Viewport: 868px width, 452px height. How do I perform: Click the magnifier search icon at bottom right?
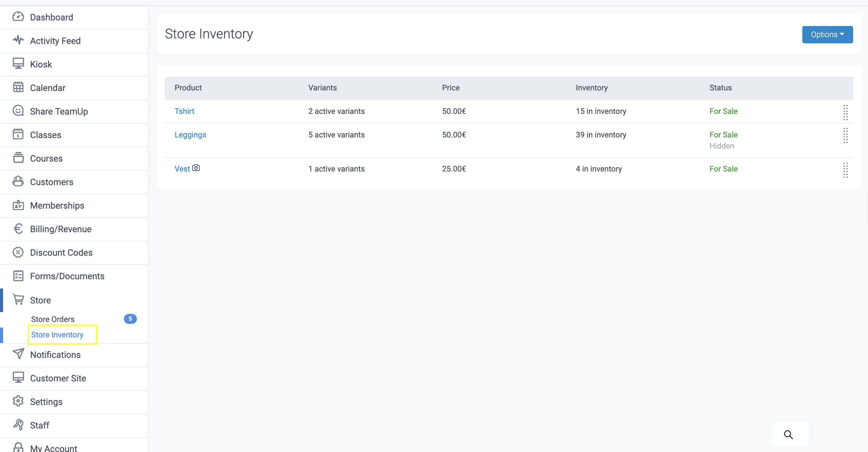(788, 434)
